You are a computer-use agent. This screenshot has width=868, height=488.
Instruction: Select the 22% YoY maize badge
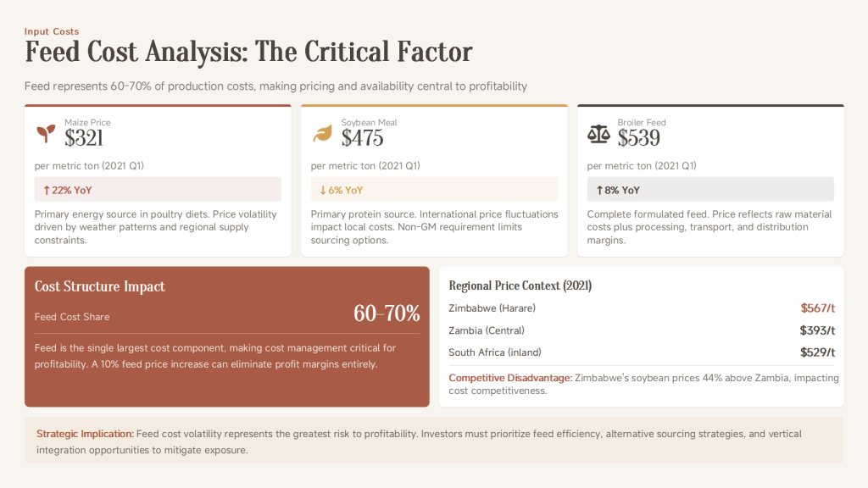pos(158,189)
